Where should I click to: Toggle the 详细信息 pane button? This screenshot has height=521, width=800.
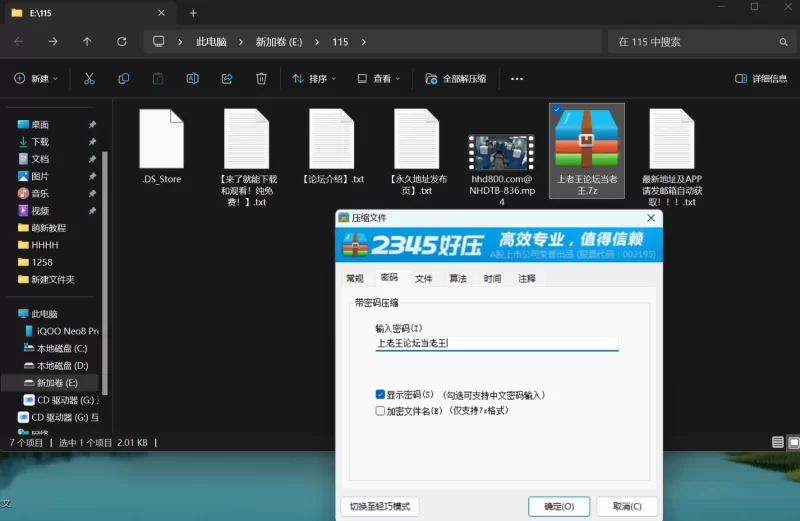[x=761, y=79]
